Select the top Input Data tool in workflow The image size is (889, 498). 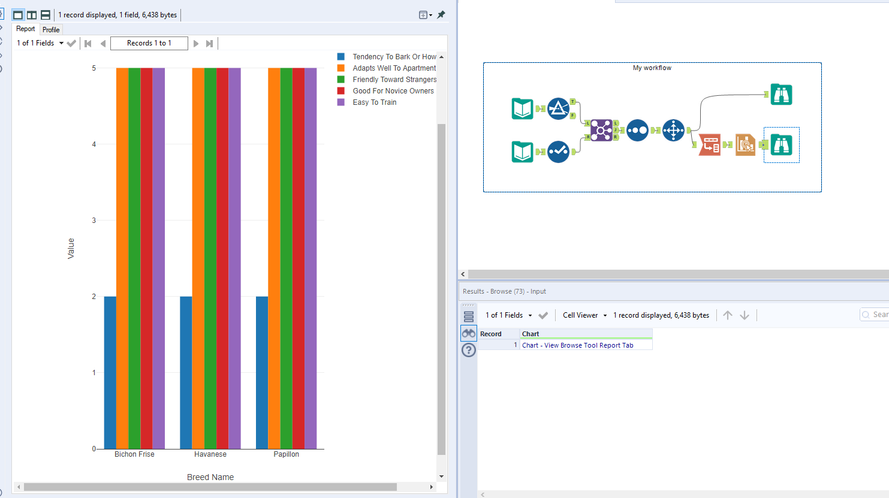click(x=522, y=108)
